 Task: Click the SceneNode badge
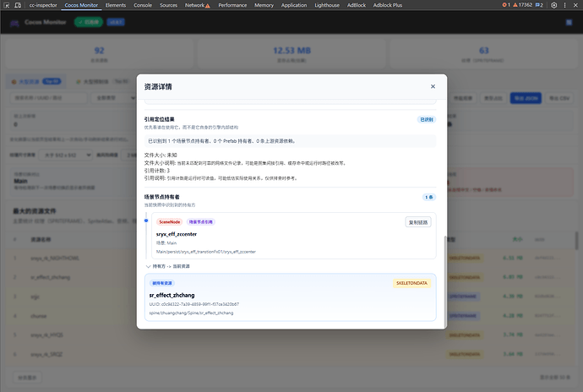coord(169,221)
